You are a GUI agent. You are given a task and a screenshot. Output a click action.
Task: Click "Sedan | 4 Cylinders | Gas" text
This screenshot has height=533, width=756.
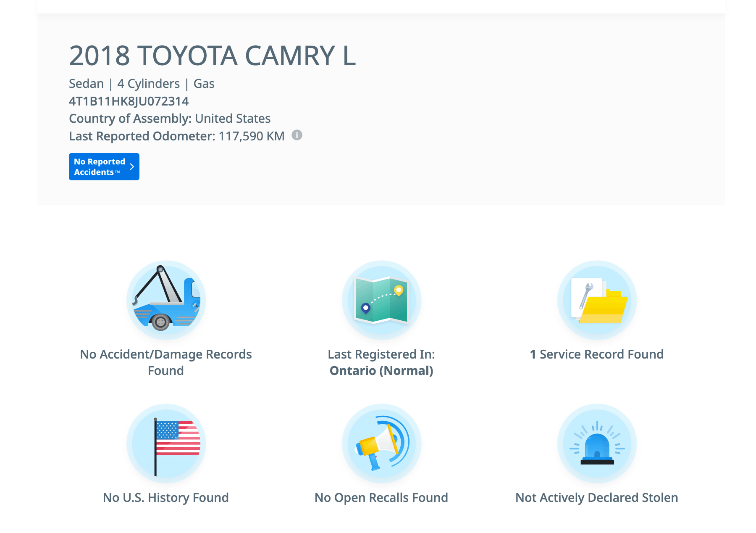pyautogui.click(x=142, y=84)
